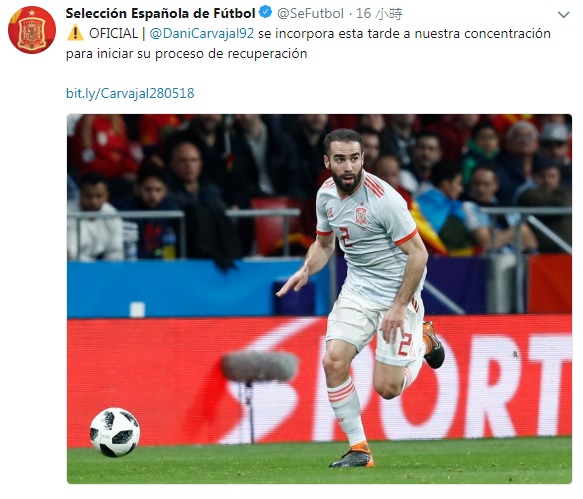Image resolution: width=583 pixels, height=499 pixels.
Task: Click the number 2 on the jersey
Action: [345, 237]
